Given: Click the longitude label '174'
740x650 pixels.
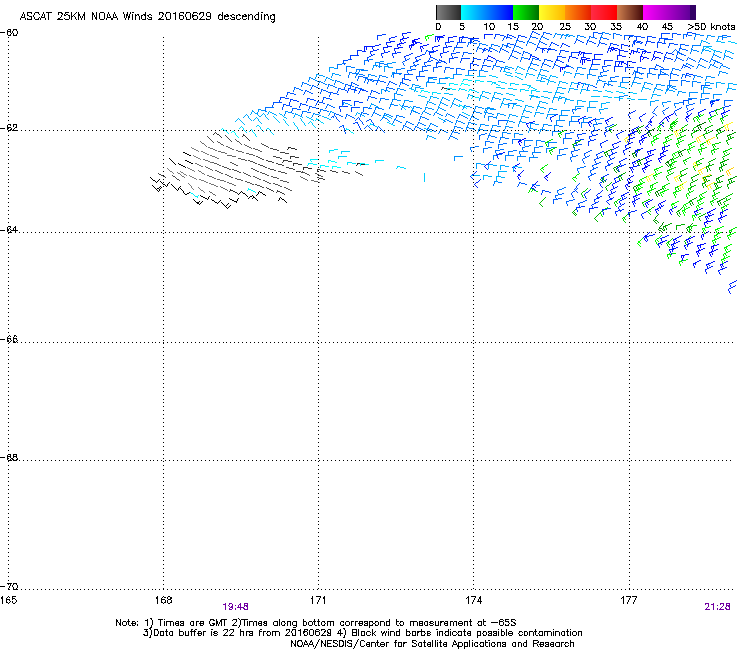Looking at the screenshot, I should coord(473,600).
